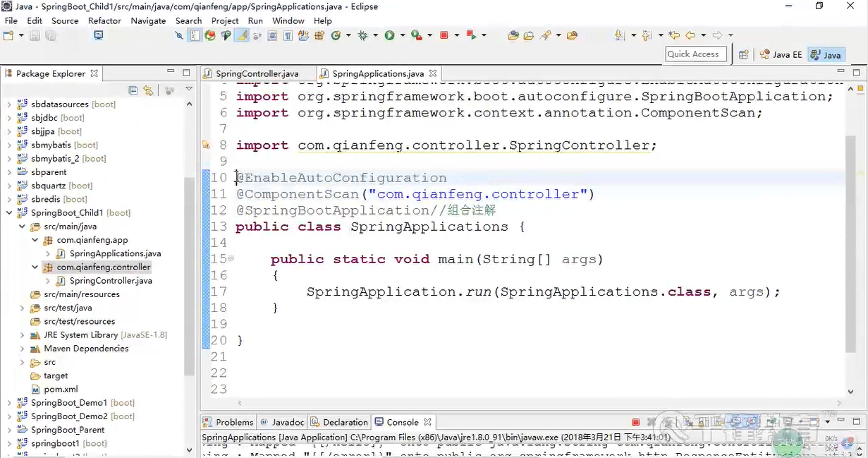Open Package Explorer view menu triangle
Screen dimensions: 868x458
click(x=189, y=90)
